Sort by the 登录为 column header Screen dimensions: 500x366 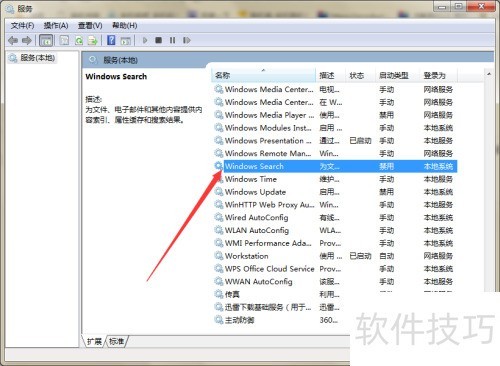pyautogui.click(x=438, y=75)
